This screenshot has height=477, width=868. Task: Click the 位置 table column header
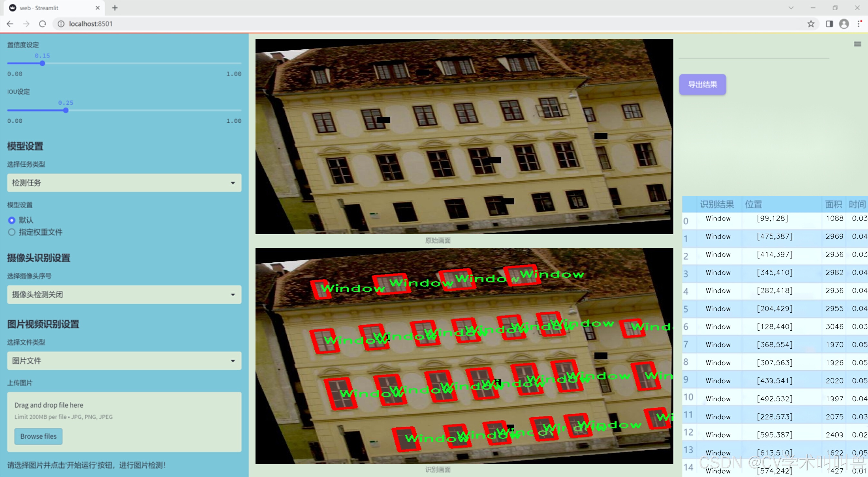tap(753, 204)
